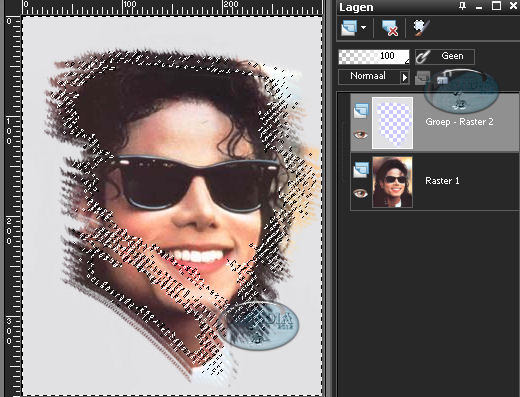Screen dimensions: 520x397
Task: Pin the Lagen panel with the pushpin icon
Action: click(x=462, y=6)
